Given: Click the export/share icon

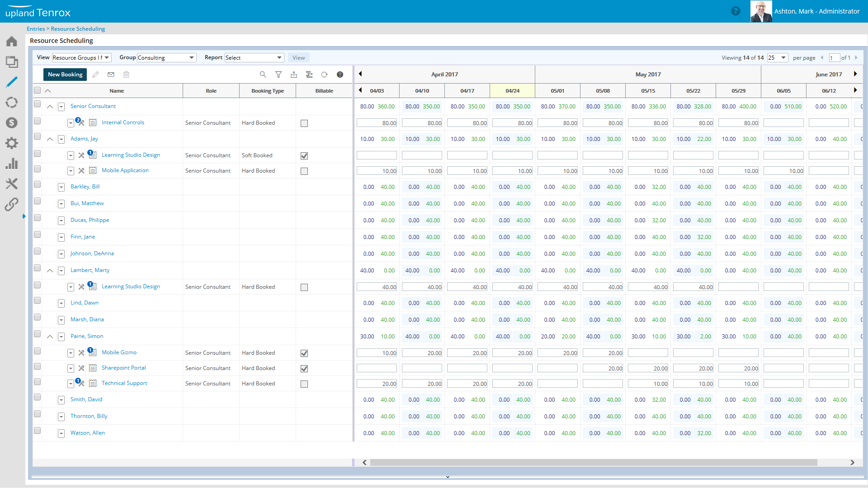Looking at the screenshot, I should [x=294, y=75].
